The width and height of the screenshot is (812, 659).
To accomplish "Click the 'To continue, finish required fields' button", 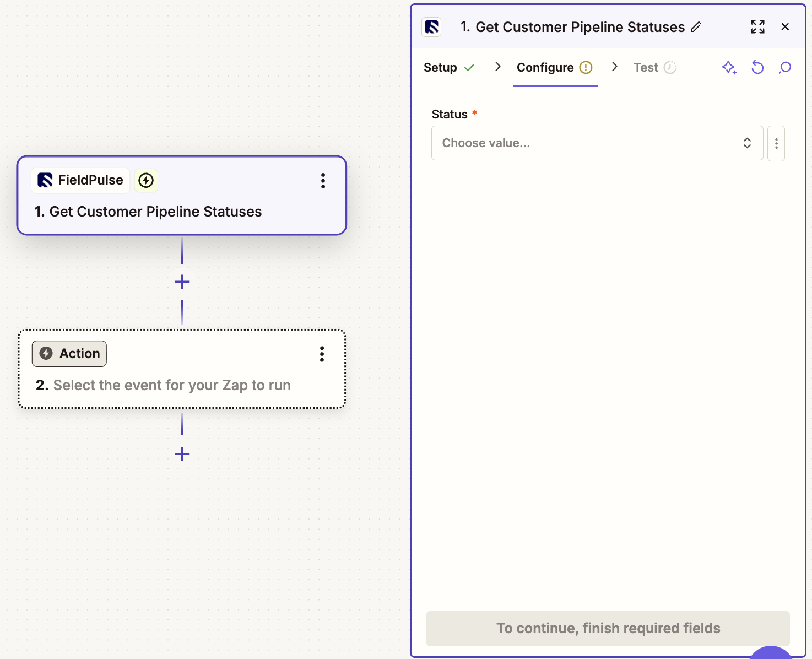I will (608, 628).
